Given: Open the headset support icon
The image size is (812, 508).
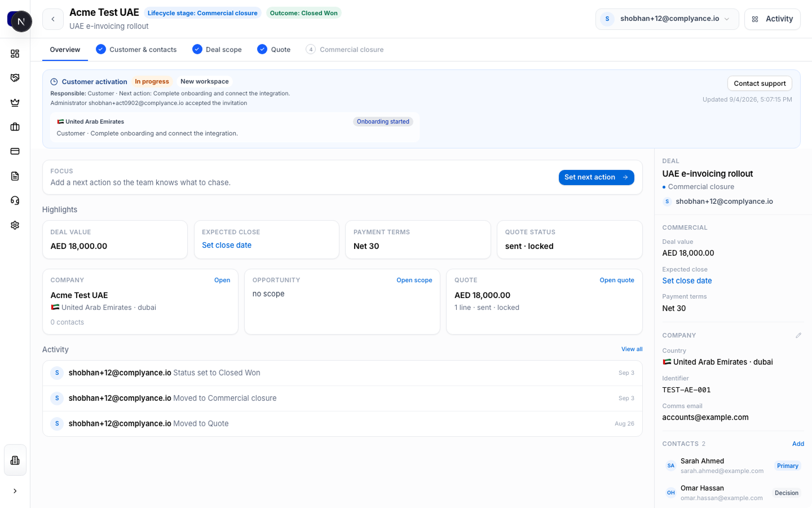Looking at the screenshot, I should tap(15, 200).
